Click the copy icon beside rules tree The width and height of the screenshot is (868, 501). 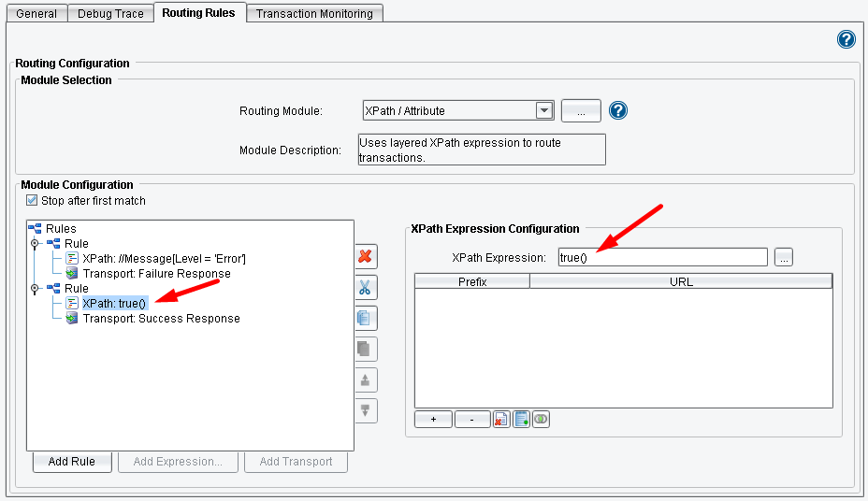click(x=365, y=318)
